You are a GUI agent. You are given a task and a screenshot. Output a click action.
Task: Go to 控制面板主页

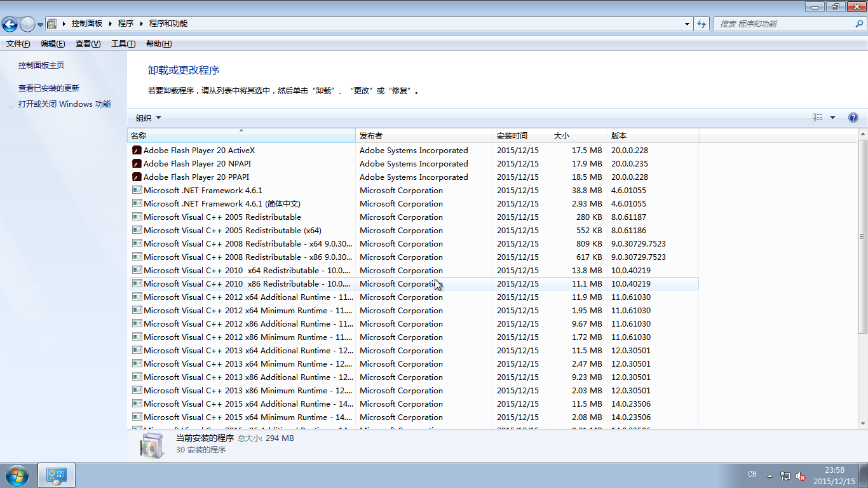tap(41, 65)
